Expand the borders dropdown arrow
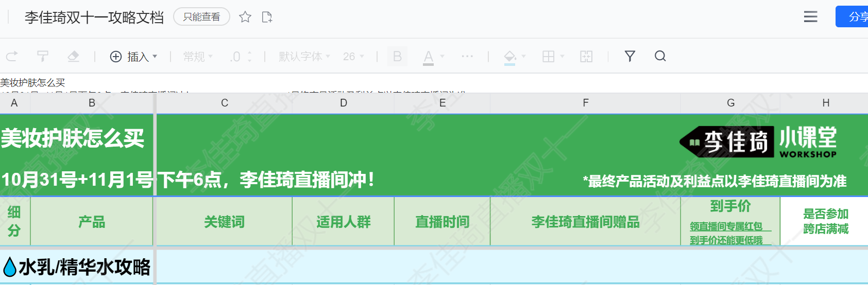 click(x=562, y=57)
